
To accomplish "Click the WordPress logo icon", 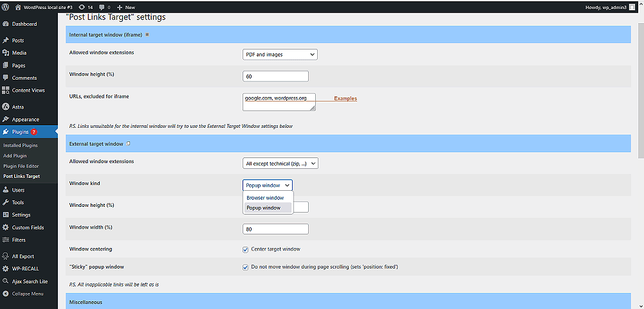I will tap(6, 7).
